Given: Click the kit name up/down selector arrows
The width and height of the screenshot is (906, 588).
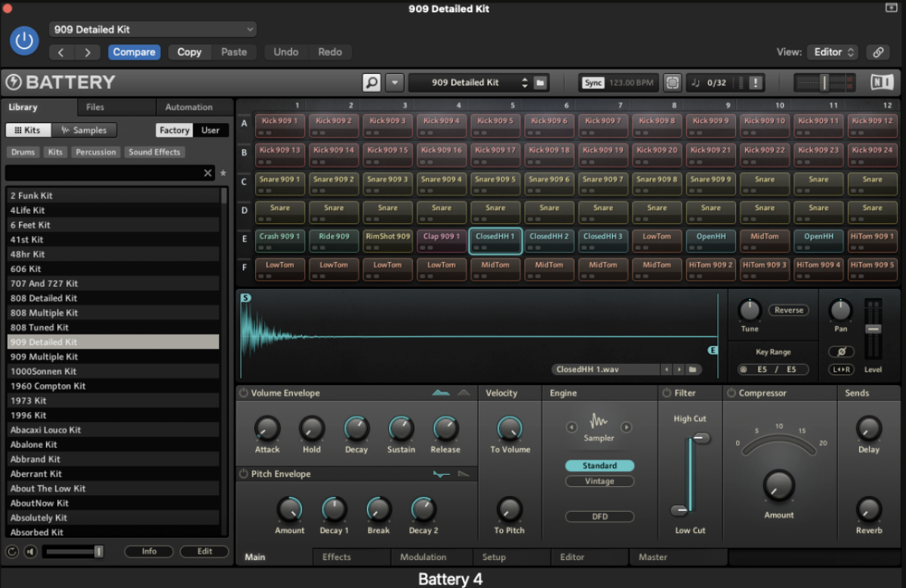Looking at the screenshot, I should pos(525,82).
